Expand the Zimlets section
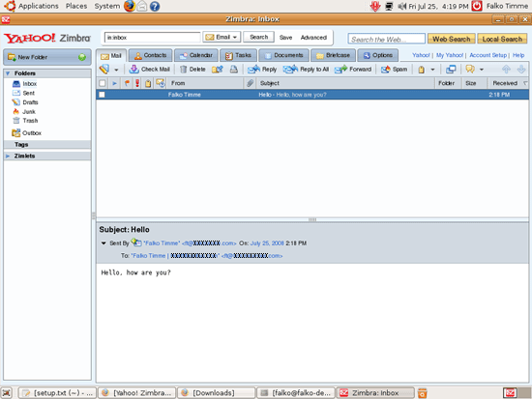 8,156
